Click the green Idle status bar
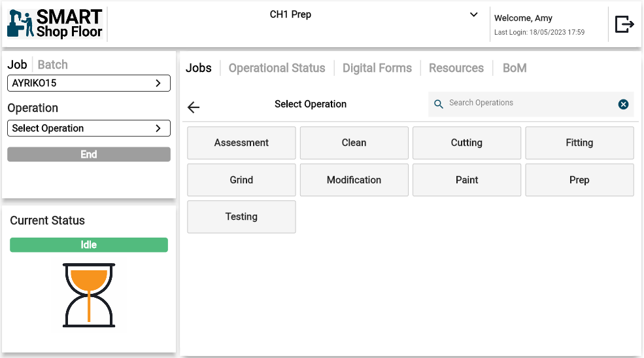 tap(89, 245)
